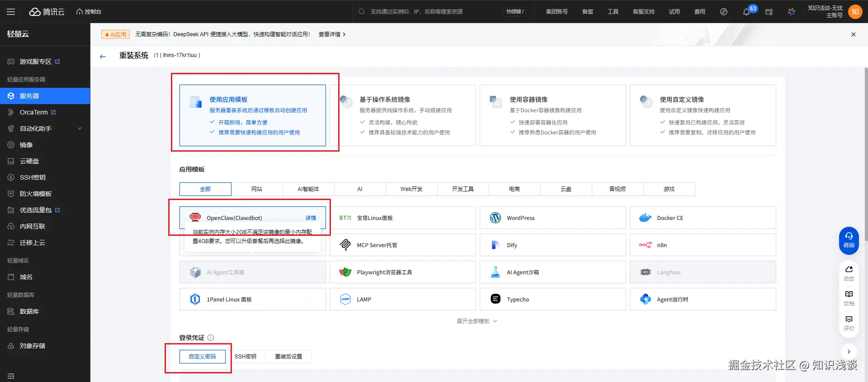Open 内网互联 in the sidebar

pyautogui.click(x=33, y=226)
